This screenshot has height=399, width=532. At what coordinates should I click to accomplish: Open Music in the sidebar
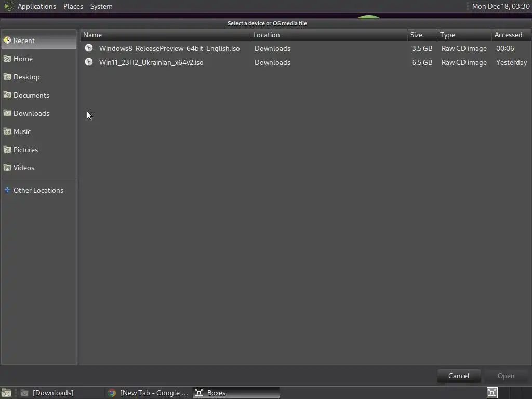click(38, 131)
